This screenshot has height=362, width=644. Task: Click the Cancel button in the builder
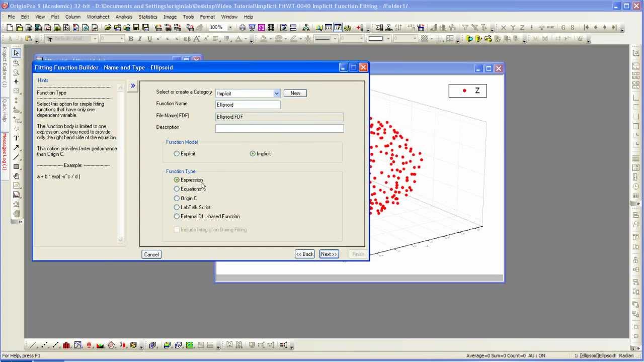coord(151,254)
